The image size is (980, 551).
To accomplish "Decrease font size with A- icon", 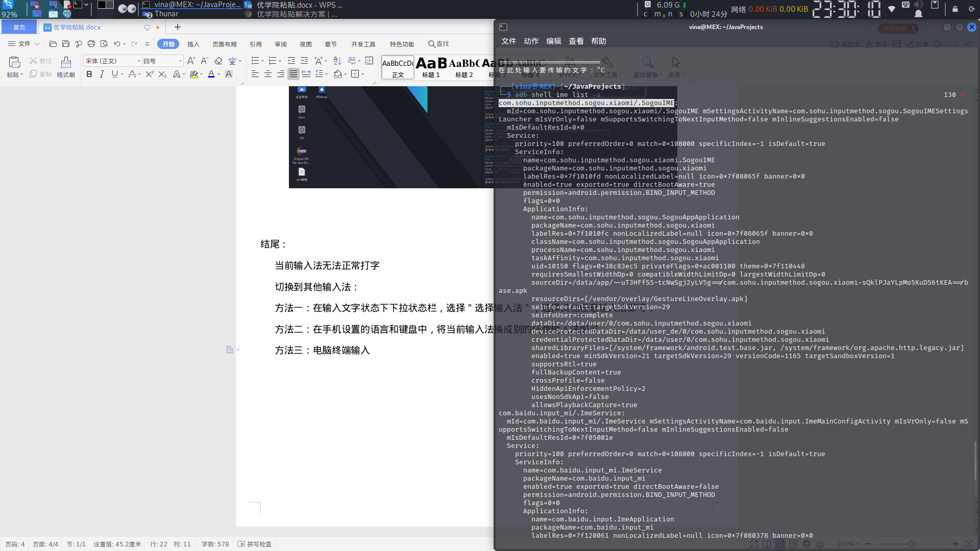I will [205, 61].
